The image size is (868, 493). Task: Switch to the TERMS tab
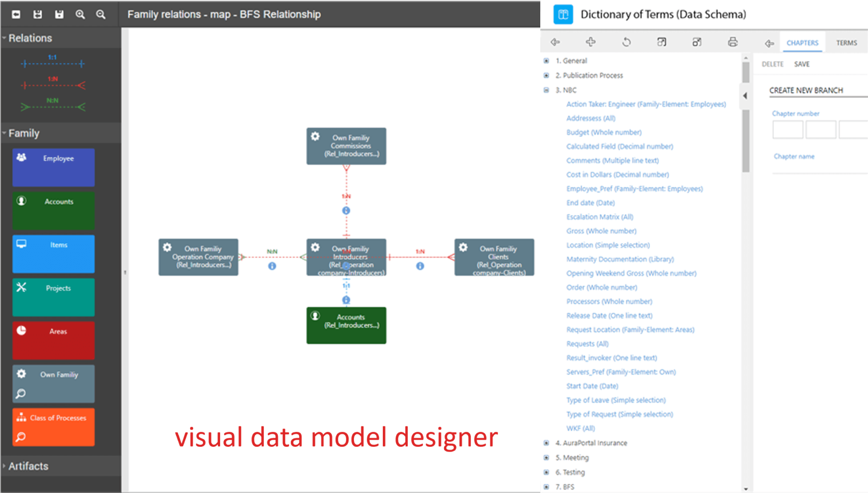click(846, 43)
